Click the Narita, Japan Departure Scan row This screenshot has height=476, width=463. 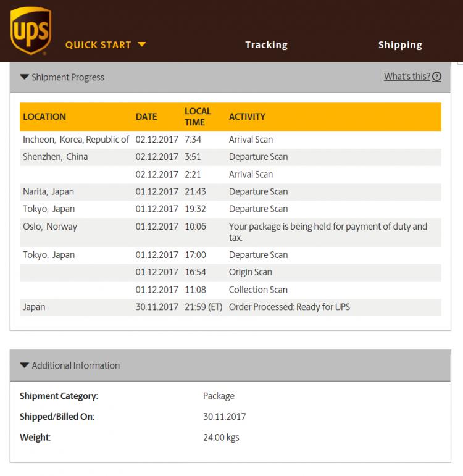(230, 191)
